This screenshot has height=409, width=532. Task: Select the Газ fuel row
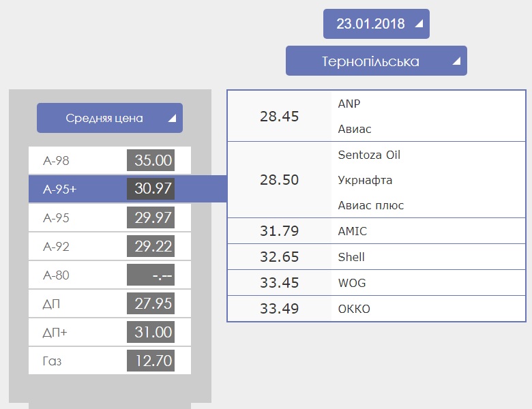pos(110,361)
